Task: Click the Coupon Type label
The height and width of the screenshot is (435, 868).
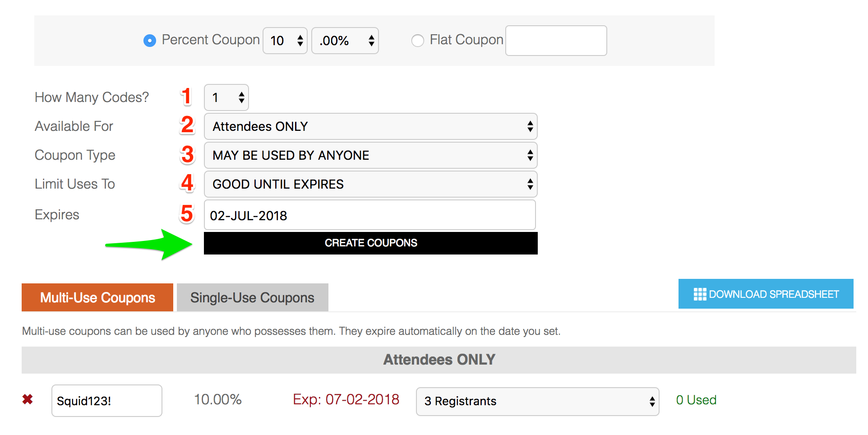Action: (x=75, y=155)
